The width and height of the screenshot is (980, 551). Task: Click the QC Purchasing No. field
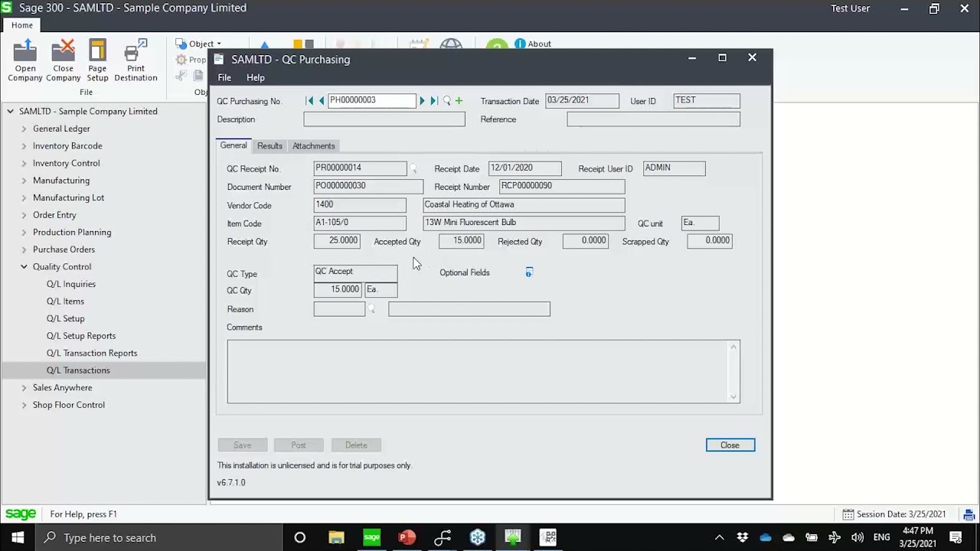(372, 101)
